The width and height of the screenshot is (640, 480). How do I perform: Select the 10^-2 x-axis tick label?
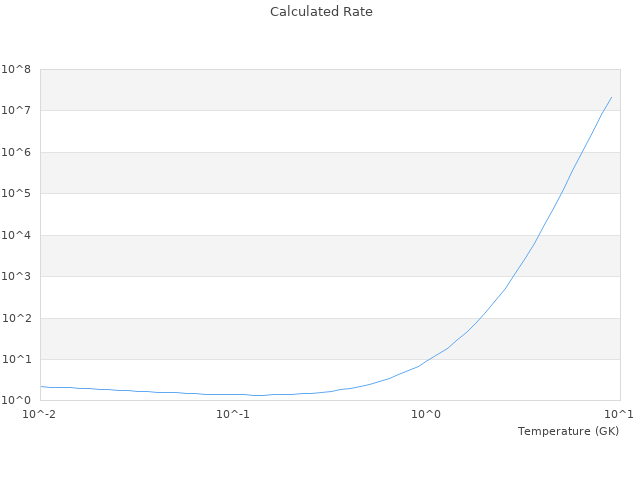coord(40,414)
